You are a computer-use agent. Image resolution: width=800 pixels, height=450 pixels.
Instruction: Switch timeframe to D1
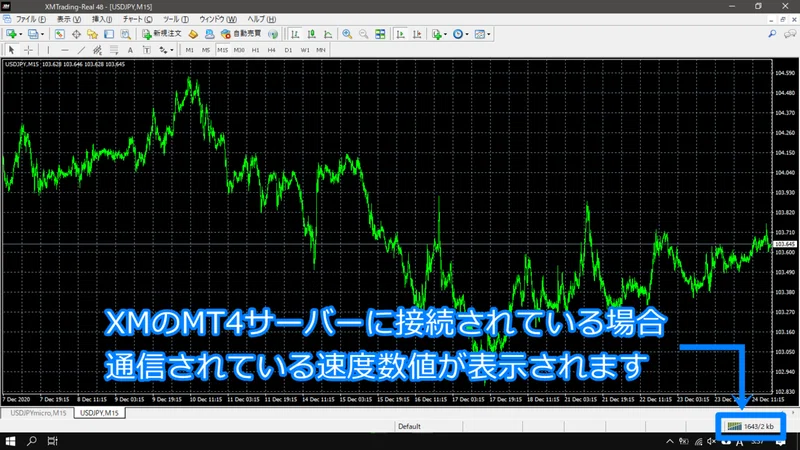288,50
